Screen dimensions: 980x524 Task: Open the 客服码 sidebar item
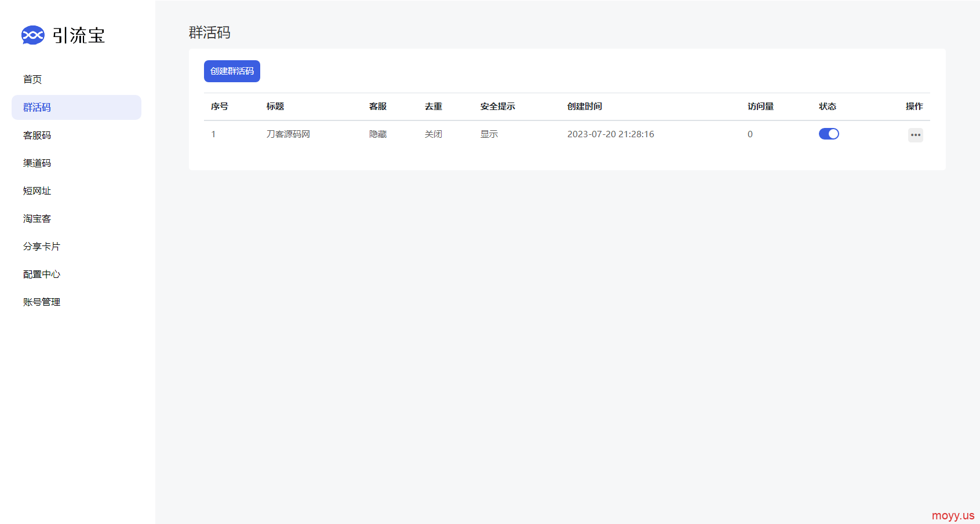click(37, 135)
